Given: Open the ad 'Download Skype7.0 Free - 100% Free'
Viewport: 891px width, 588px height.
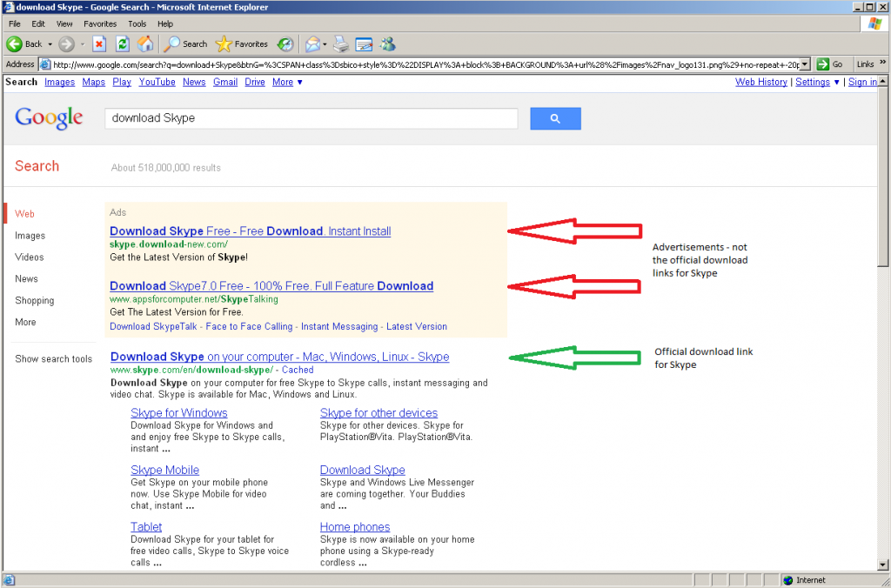Looking at the screenshot, I should pos(271,286).
